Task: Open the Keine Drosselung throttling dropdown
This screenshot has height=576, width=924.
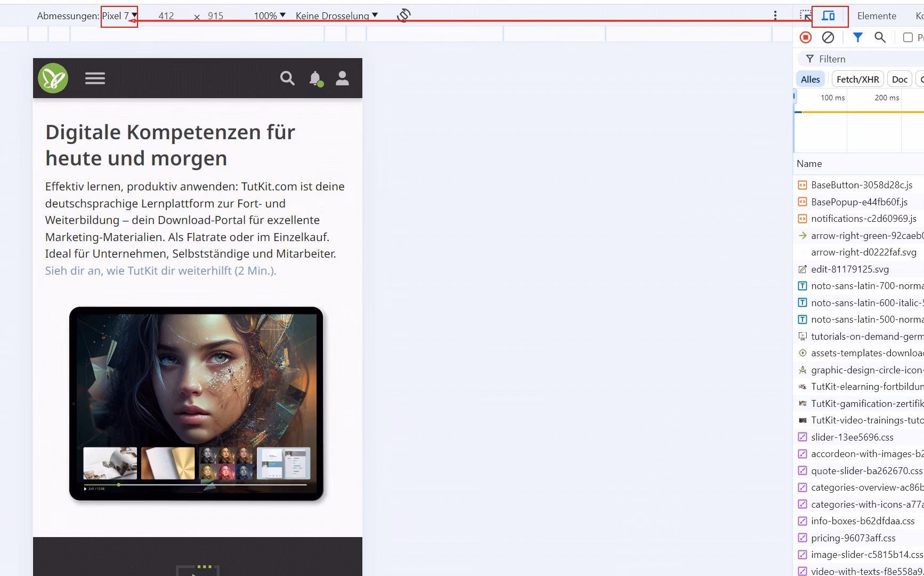Action: tap(335, 15)
